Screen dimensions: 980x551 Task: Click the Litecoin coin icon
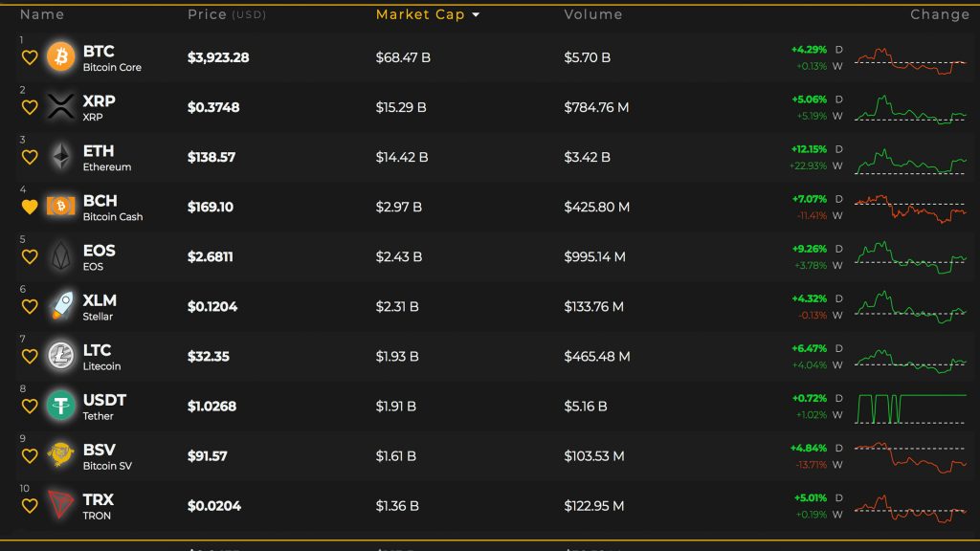point(61,356)
